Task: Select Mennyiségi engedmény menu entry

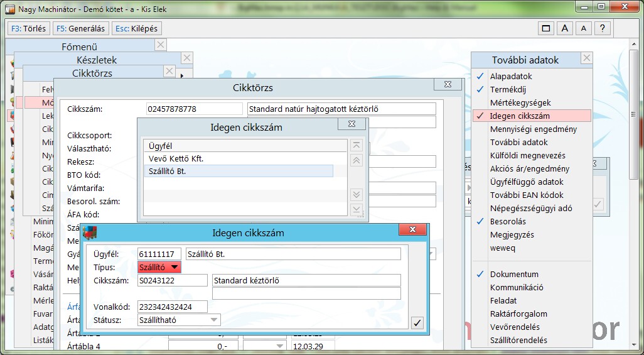Action: coord(533,129)
